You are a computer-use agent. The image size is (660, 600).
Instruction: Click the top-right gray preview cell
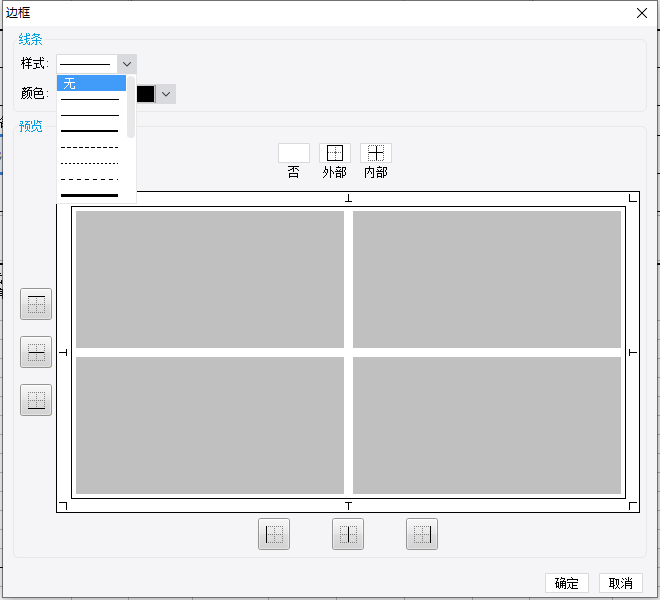coord(487,280)
